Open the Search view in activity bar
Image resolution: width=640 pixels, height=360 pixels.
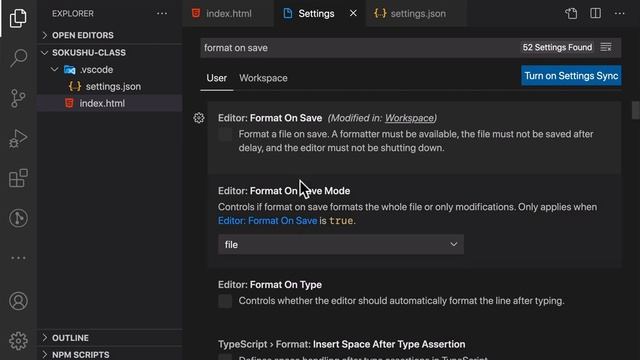point(18,58)
